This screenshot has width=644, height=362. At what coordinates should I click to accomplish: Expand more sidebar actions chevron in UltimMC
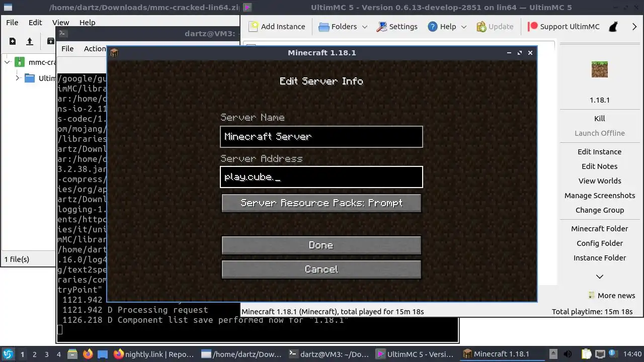tap(599, 277)
